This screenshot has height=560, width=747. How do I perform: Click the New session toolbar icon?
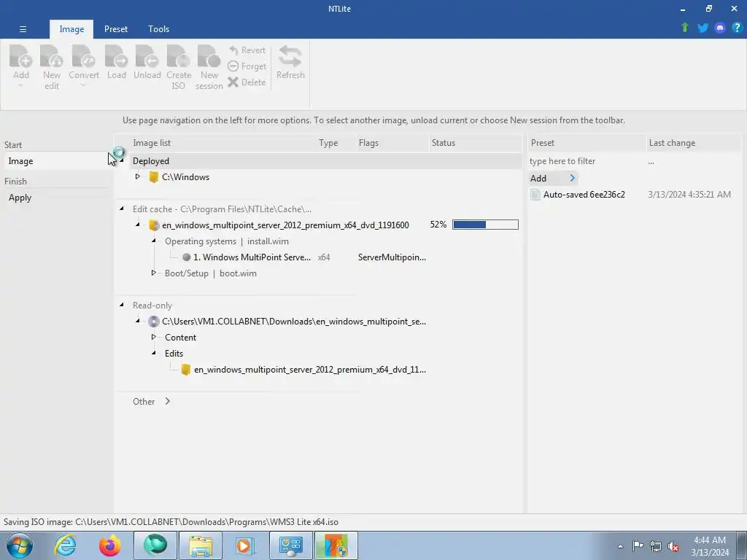click(x=209, y=57)
